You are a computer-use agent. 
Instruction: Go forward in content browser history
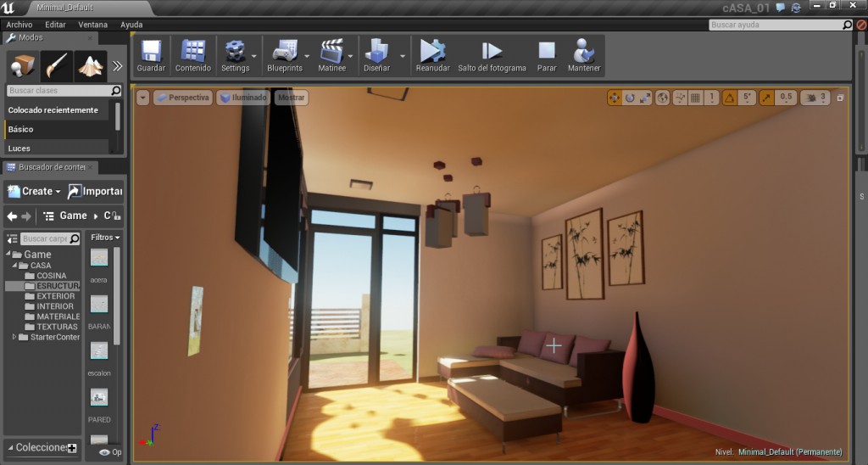[x=25, y=216]
